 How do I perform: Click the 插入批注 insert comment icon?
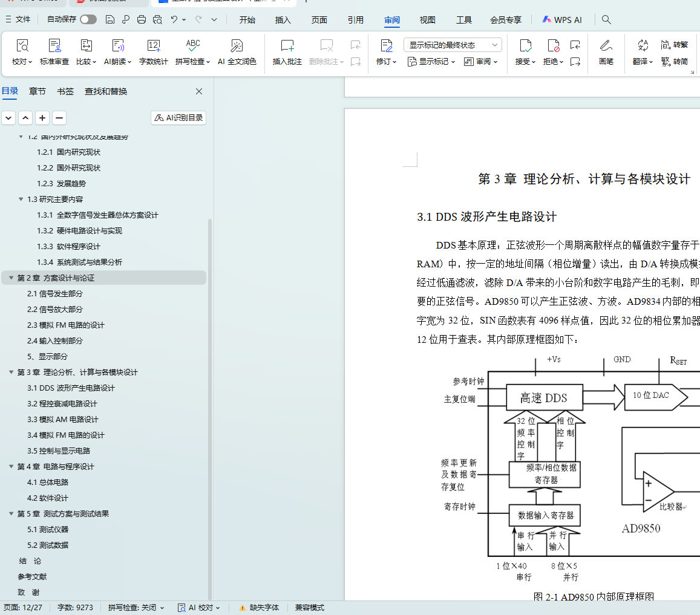(x=287, y=47)
